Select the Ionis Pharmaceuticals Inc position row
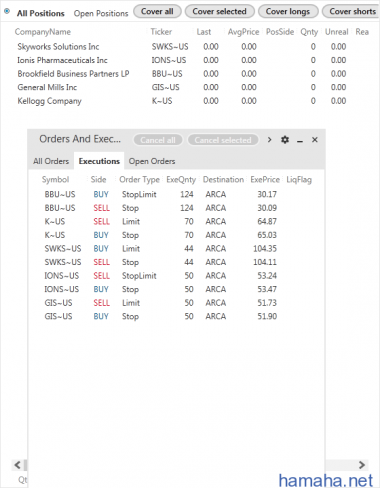The height and width of the screenshot is (488, 380). [190, 60]
